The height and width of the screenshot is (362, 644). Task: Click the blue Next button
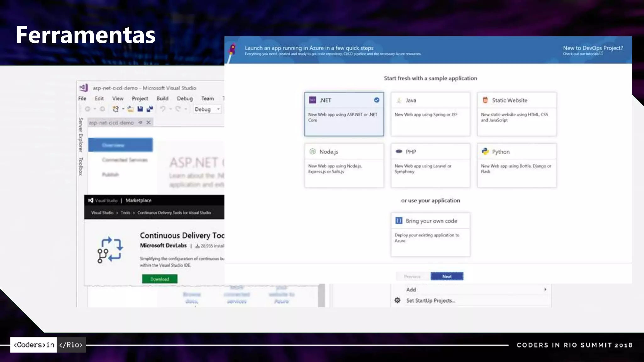click(x=447, y=277)
